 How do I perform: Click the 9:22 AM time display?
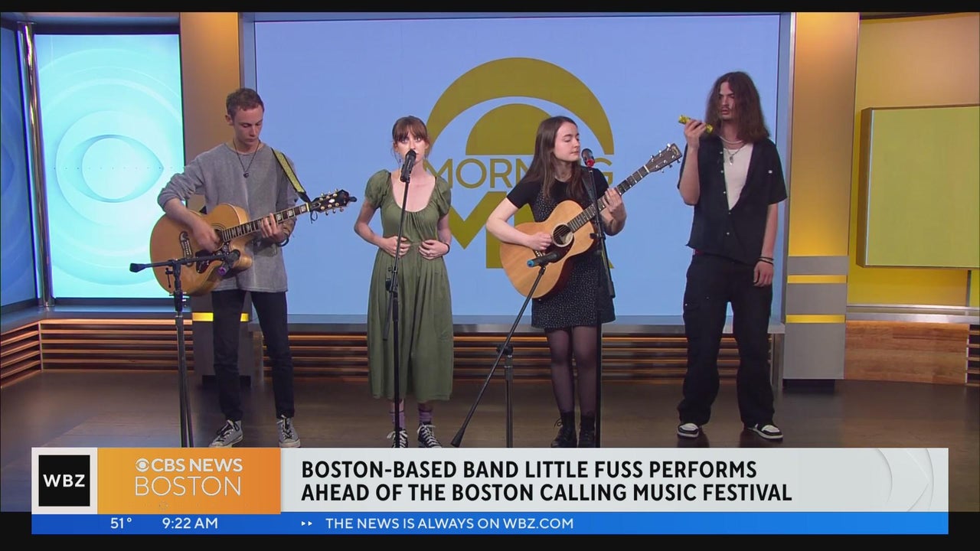[190, 523]
